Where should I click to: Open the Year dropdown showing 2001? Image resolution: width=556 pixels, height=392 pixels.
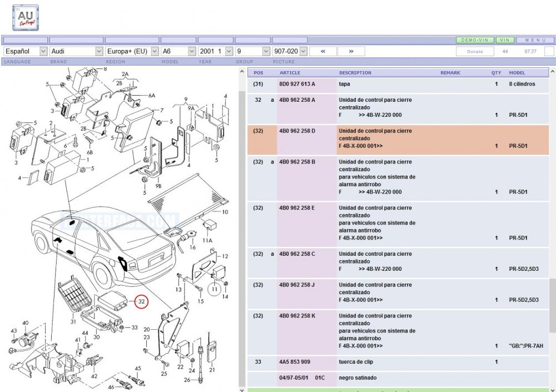coord(216,52)
